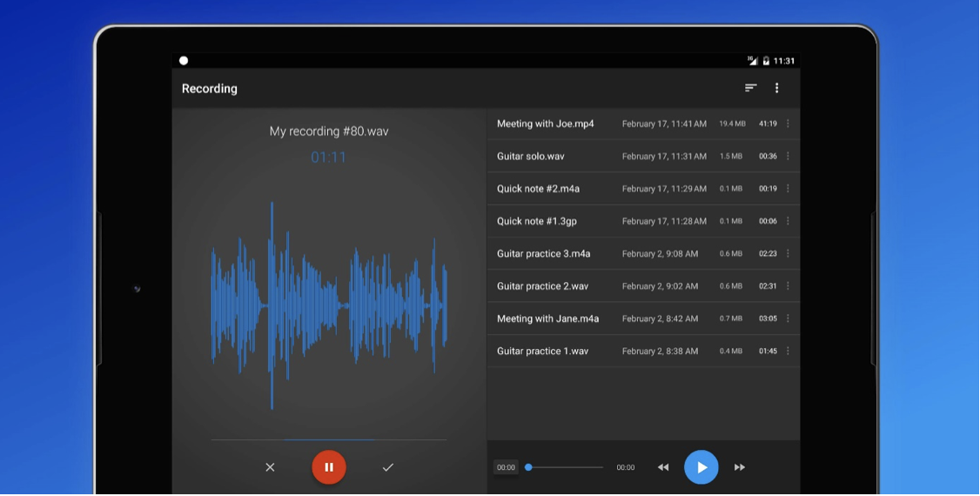Click the 3G signal icon in status bar
The width and height of the screenshot is (980, 496).
753,61
